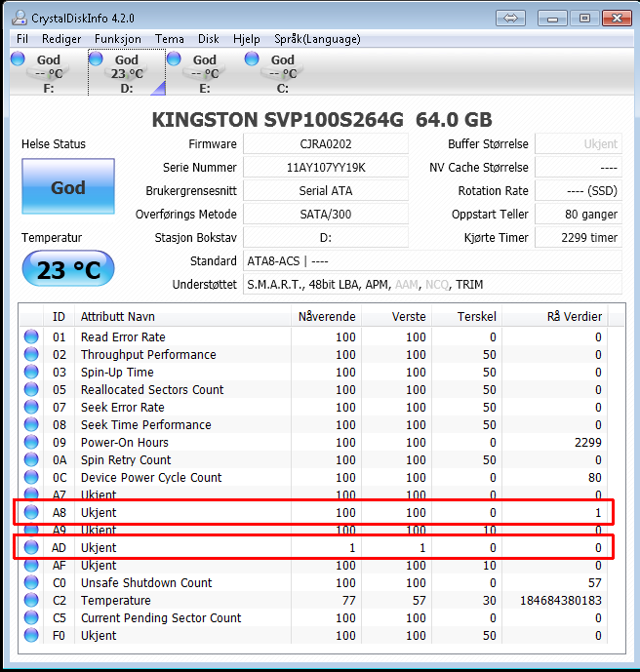Select the Current Pending Sector Count name
Image resolution: width=640 pixels, height=672 pixels.
161,618
